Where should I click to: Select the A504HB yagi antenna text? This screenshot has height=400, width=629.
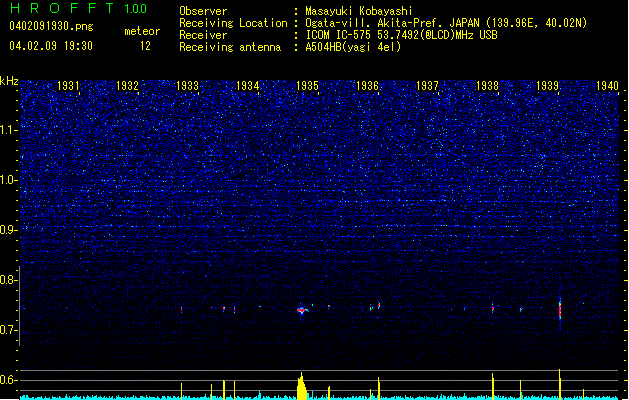pyautogui.click(x=353, y=47)
